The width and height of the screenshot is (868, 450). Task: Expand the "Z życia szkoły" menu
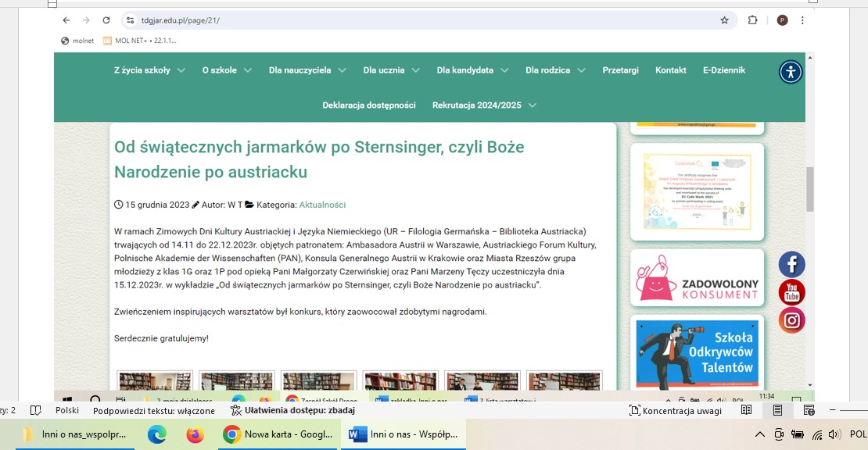click(x=149, y=70)
